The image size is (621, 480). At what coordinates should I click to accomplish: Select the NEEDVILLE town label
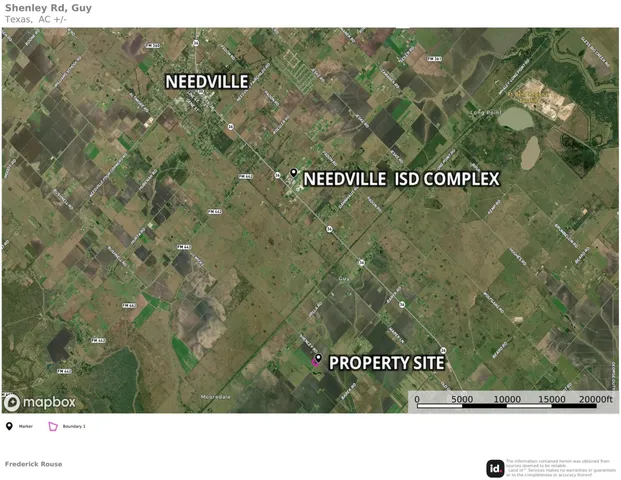(x=206, y=82)
